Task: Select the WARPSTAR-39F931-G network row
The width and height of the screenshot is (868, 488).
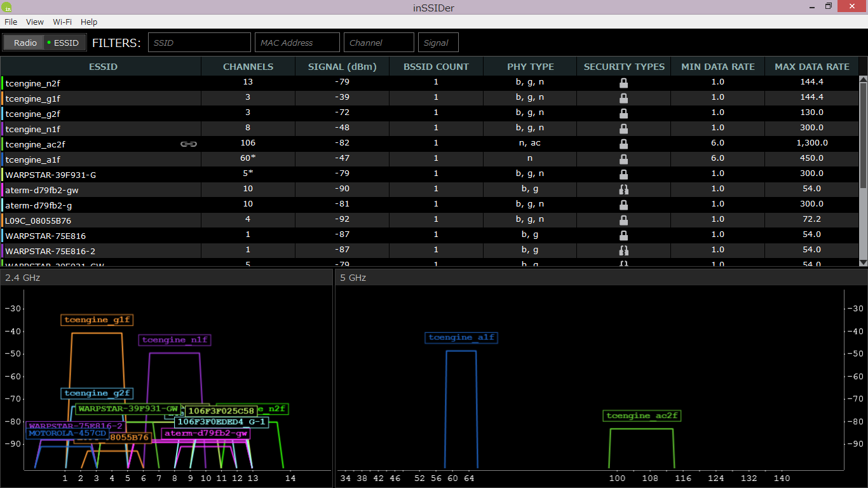Action: coord(430,174)
